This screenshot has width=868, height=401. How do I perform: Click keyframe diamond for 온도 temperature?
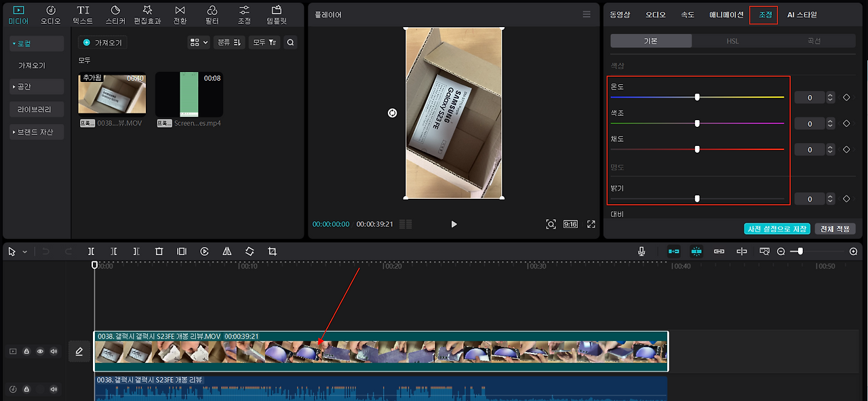(x=846, y=97)
